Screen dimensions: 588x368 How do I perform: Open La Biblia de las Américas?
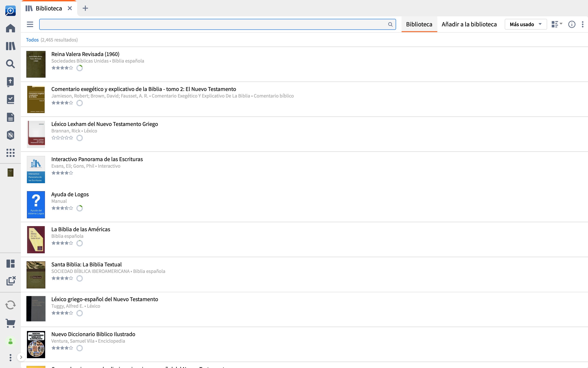pyautogui.click(x=81, y=229)
